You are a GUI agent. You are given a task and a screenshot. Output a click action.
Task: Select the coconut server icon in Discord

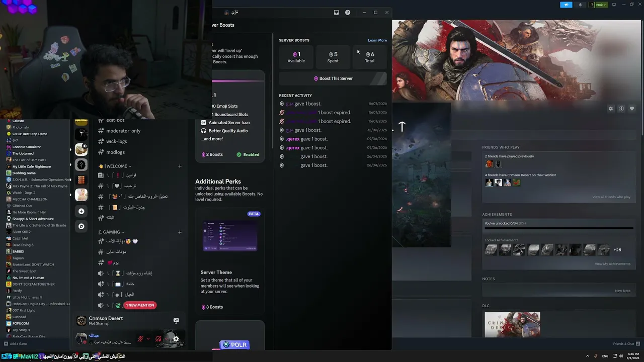pos(81,149)
